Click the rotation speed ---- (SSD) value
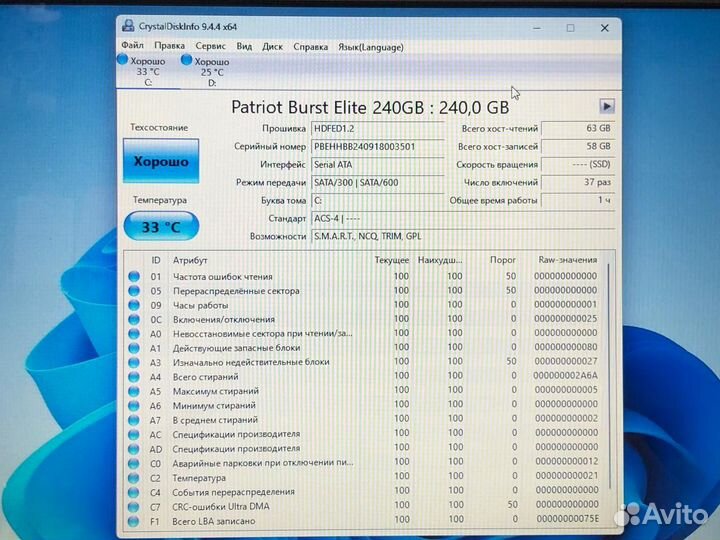Image resolution: width=720 pixels, height=540 pixels. pos(578,164)
